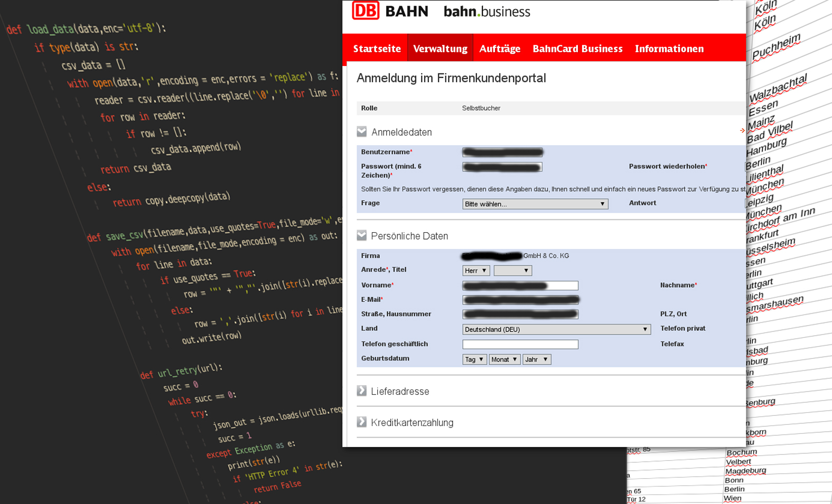832x504 pixels.
Task: Open the Anrede 'Herr' dropdown
Action: (476, 270)
